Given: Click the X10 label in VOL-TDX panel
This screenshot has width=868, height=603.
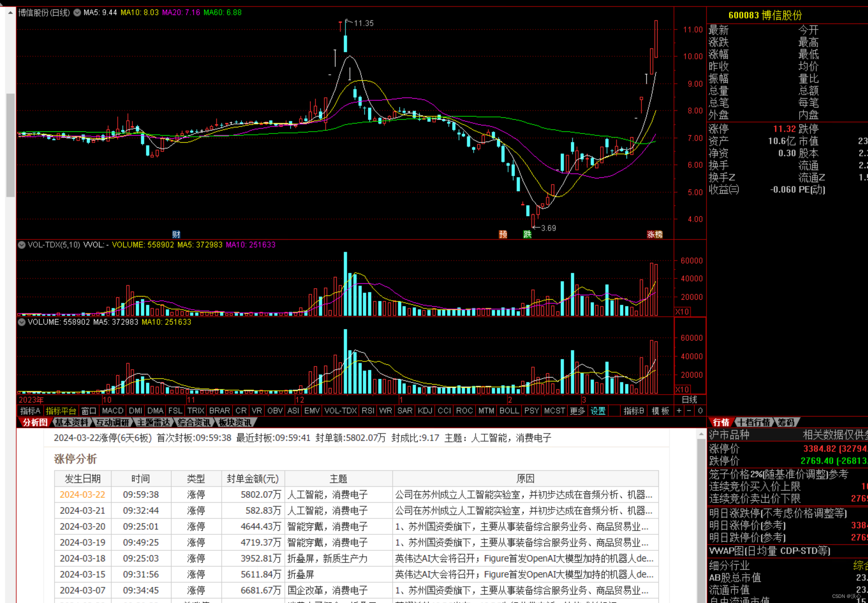Looking at the screenshot, I should coord(682,312).
